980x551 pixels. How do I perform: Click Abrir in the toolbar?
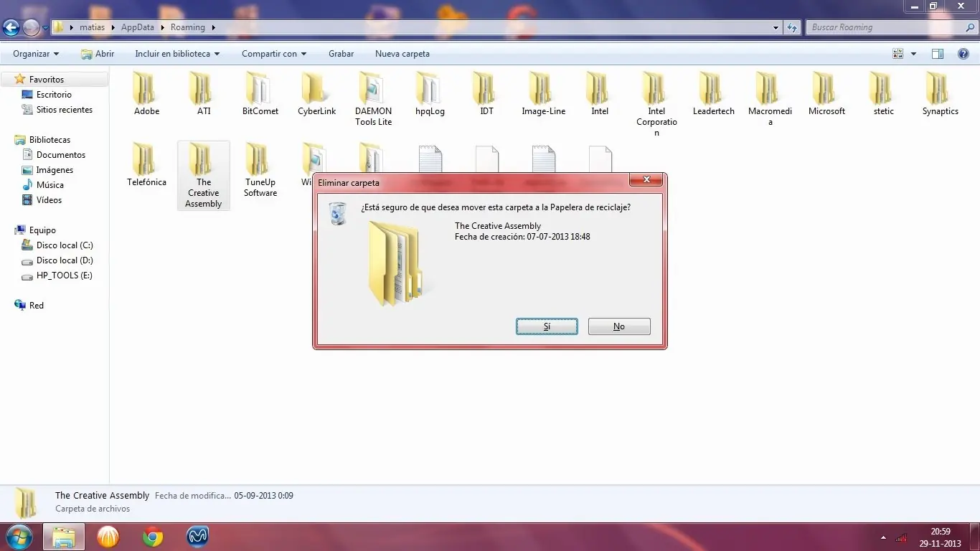(x=98, y=54)
